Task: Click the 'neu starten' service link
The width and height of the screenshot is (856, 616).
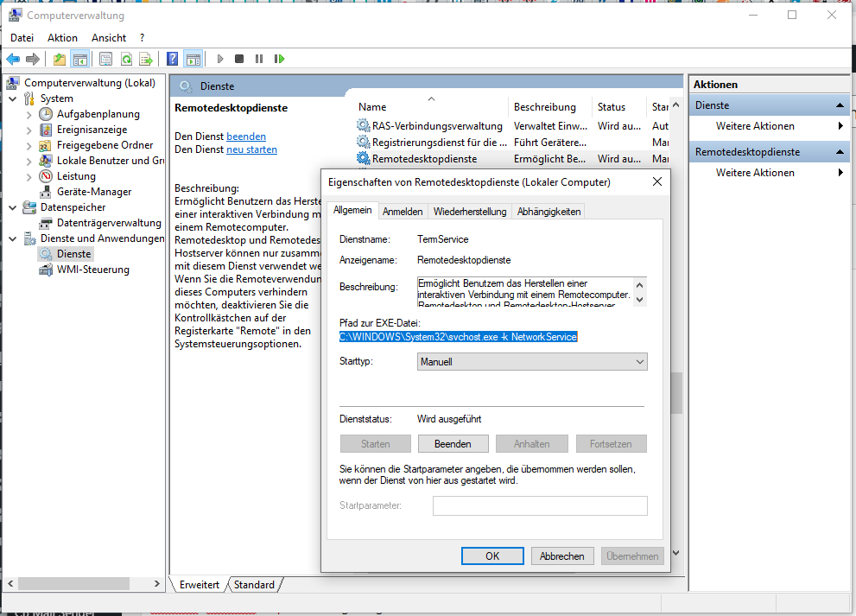Action: click(251, 149)
